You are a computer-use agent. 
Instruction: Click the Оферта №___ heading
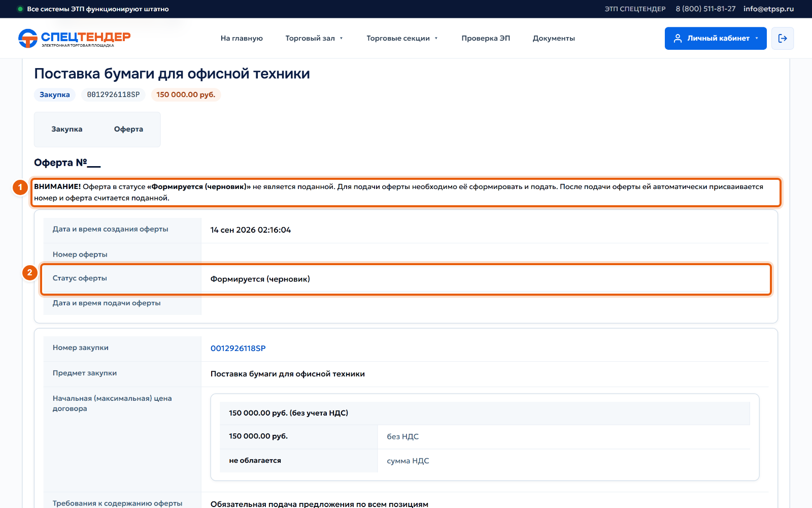click(67, 163)
